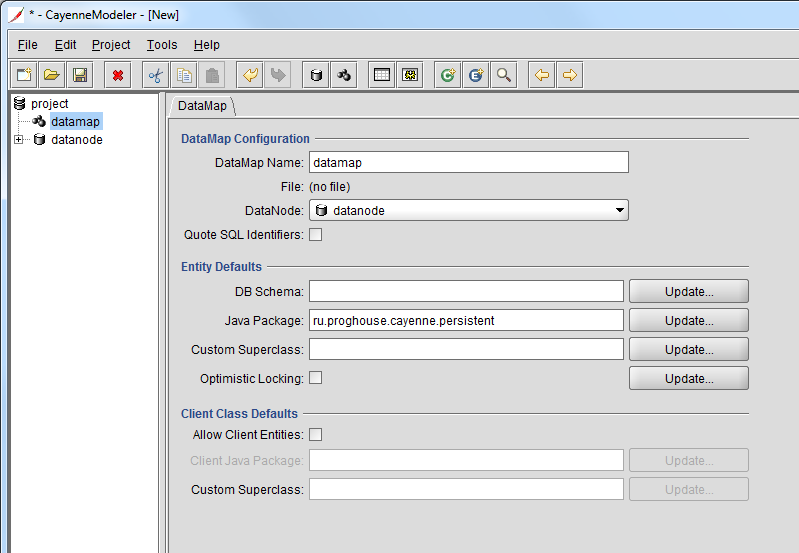Select the DataMap tab

(202, 106)
